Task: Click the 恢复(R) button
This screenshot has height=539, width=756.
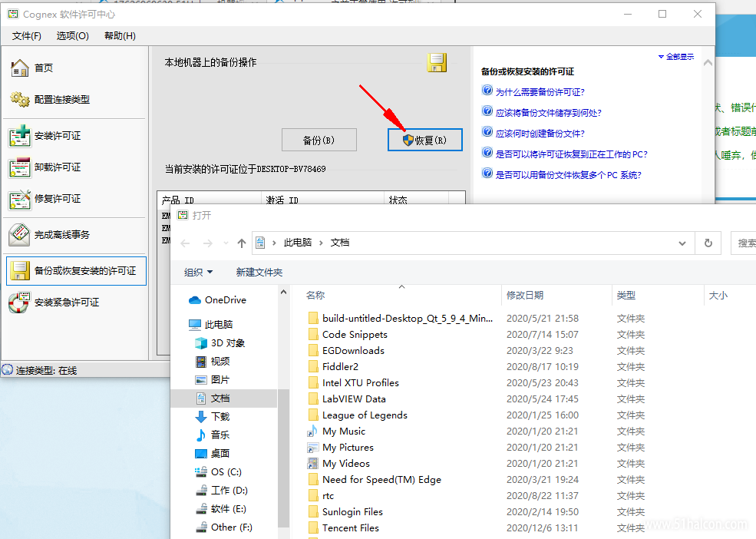Action: click(x=424, y=140)
